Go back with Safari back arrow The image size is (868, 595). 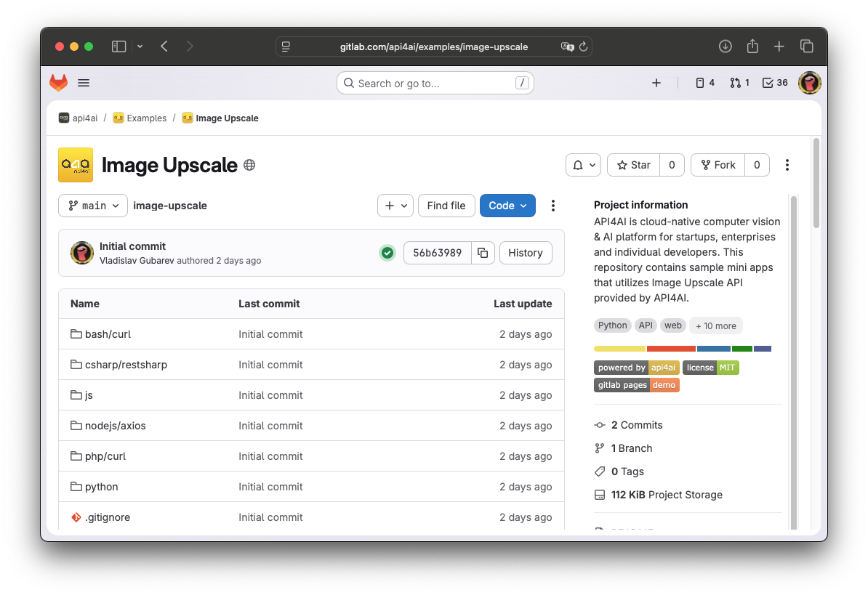tap(164, 46)
